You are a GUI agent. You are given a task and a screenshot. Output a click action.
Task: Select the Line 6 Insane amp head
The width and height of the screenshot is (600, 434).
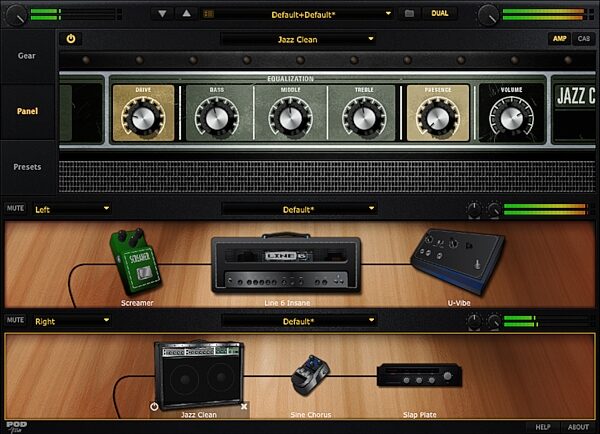(x=286, y=264)
